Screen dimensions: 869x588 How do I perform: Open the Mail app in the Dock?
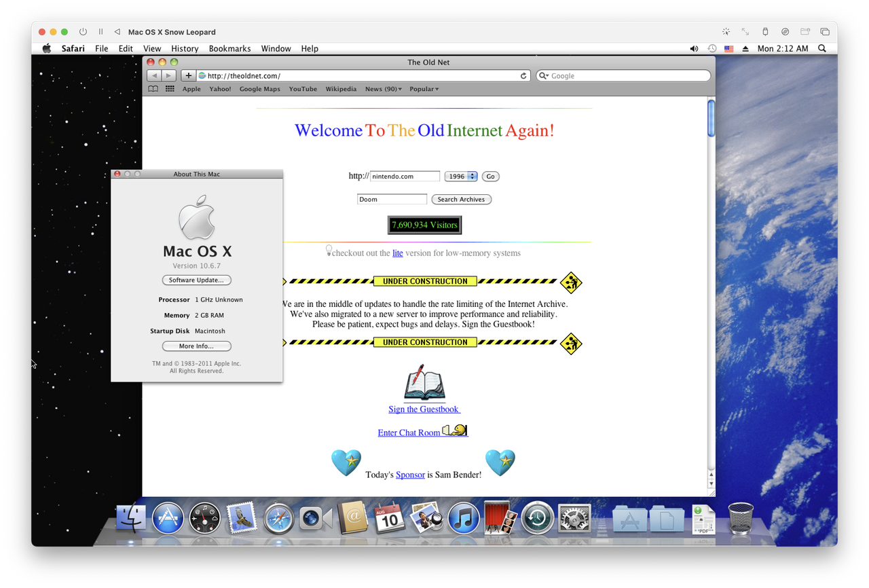click(241, 518)
